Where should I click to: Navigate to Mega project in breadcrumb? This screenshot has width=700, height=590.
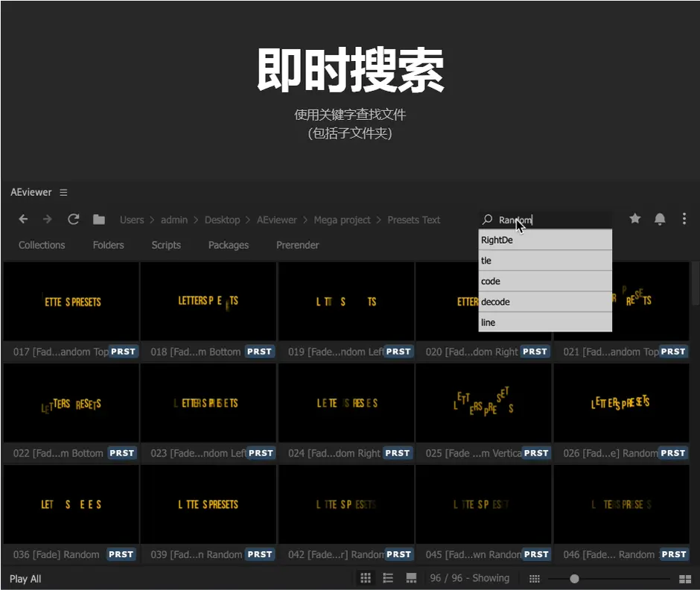click(342, 220)
